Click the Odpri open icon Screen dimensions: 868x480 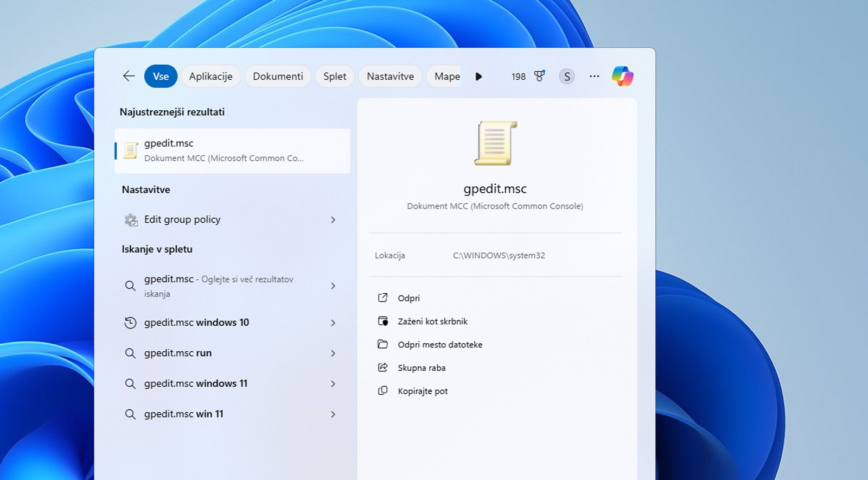click(383, 298)
